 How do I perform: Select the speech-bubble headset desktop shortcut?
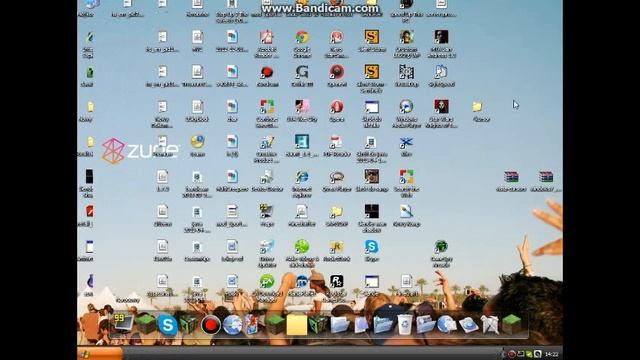pos(337,177)
